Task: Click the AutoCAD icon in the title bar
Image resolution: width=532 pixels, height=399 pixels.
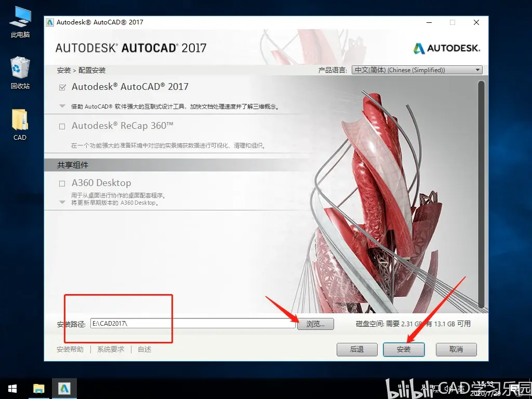Action: [50, 22]
